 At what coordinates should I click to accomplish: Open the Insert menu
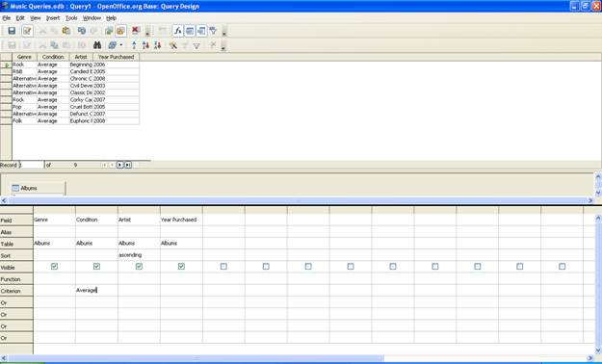click(x=53, y=18)
